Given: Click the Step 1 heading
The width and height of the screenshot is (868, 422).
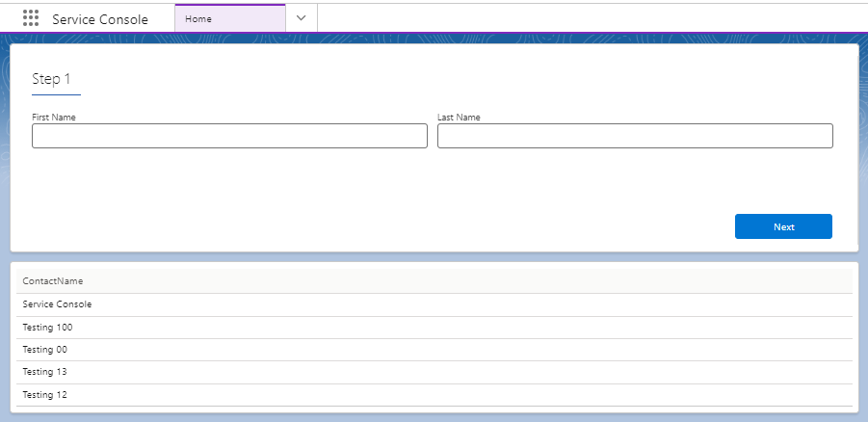Looking at the screenshot, I should pos(51,79).
